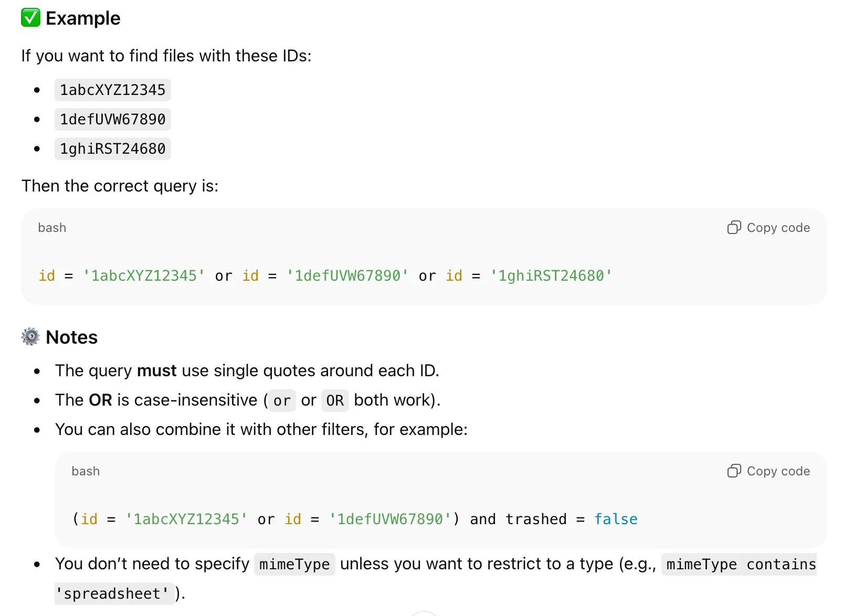Click the bash label of first code block
The height and width of the screenshot is (616, 843).
(x=52, y=227)
